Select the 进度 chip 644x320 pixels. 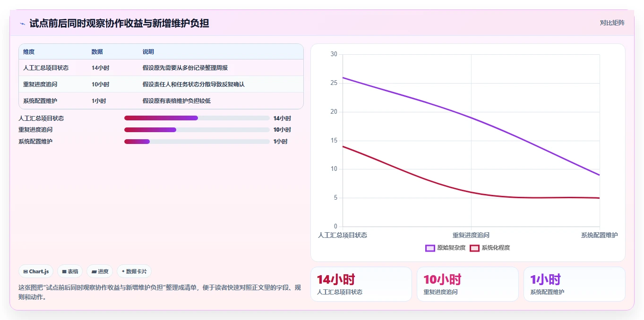click(x=100, y=271)
